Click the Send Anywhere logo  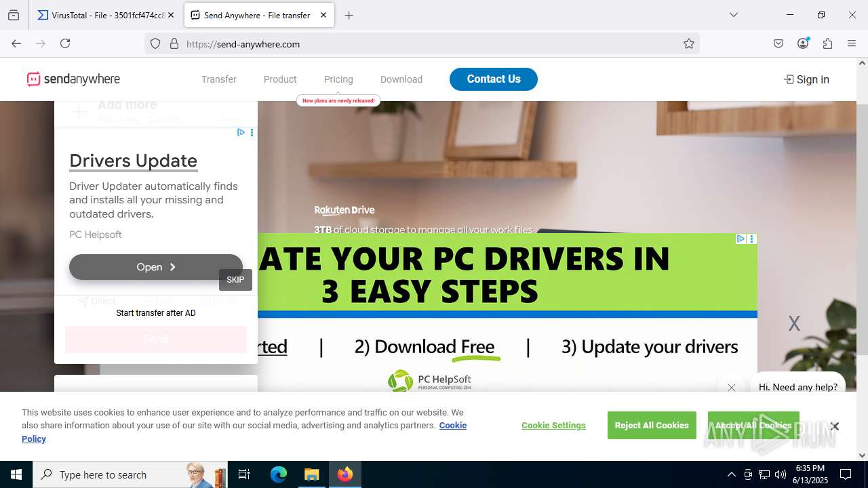(73, 79)
